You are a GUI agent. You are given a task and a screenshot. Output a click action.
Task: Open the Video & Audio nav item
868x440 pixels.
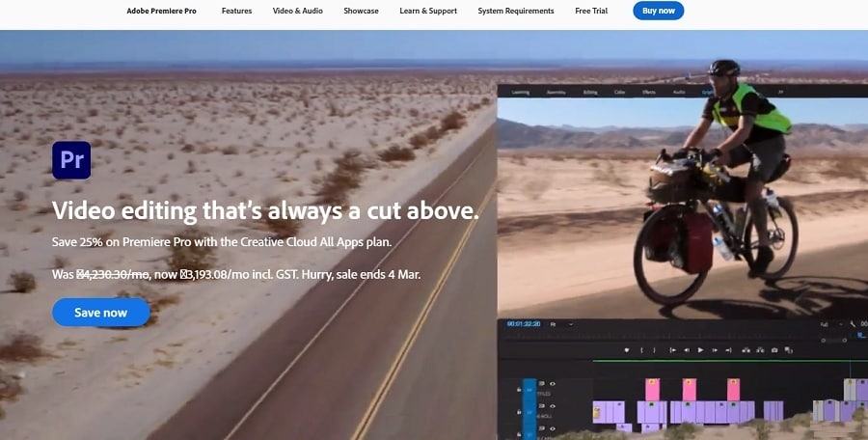coord(298,11)
